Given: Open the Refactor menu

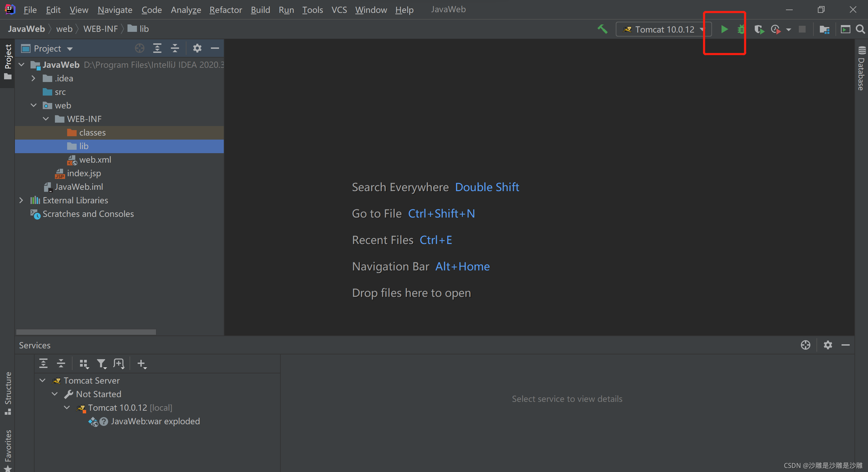Looking at the screenshot, I should pyautogui.click(x=225, y=10).
